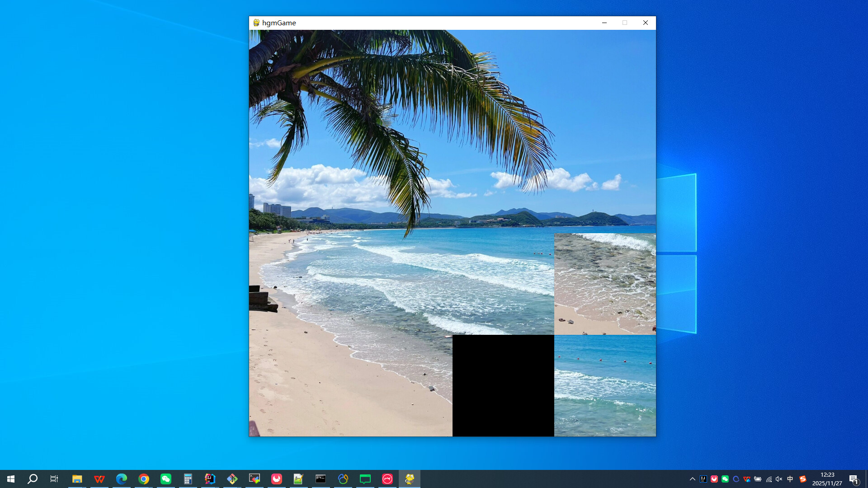Open WeChat from the taskbar
868x488 pixels.
click(166, 479)
